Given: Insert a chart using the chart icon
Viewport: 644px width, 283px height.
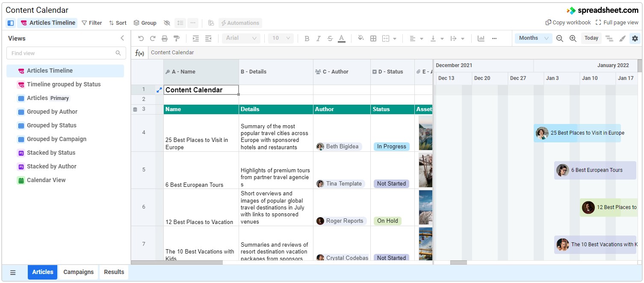Looking at the screenshot, I should coord(481,38).
